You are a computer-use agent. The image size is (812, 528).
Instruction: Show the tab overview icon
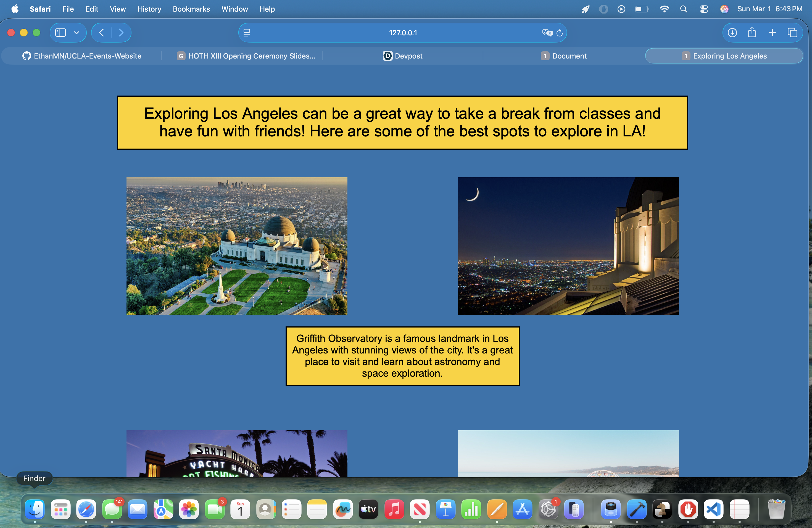[792, 33]
